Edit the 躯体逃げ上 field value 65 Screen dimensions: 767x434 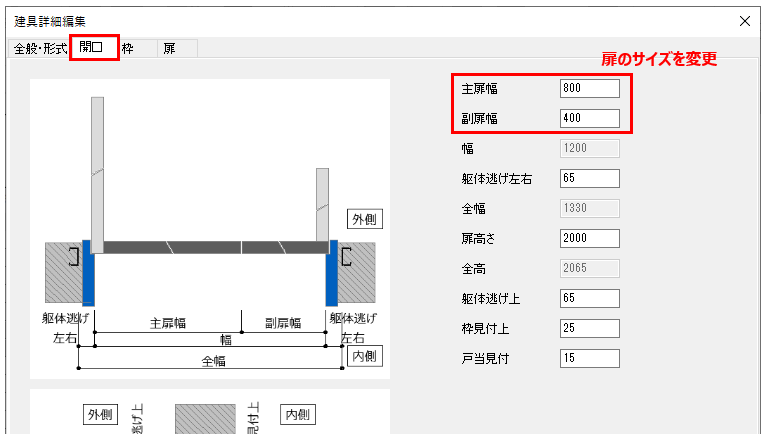(589, 298)
